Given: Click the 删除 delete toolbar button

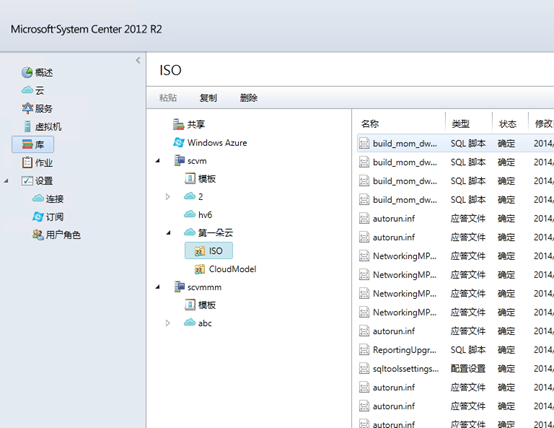Looking at the screenshot, I should [x=249, y=98].
